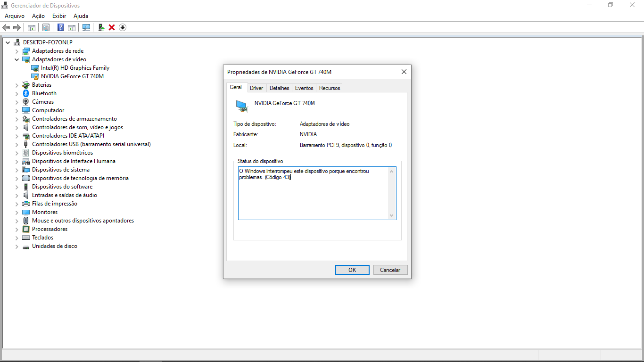
Task: Click 'Tipo de dispositivo:' label
Action: [x=255, y=124]
